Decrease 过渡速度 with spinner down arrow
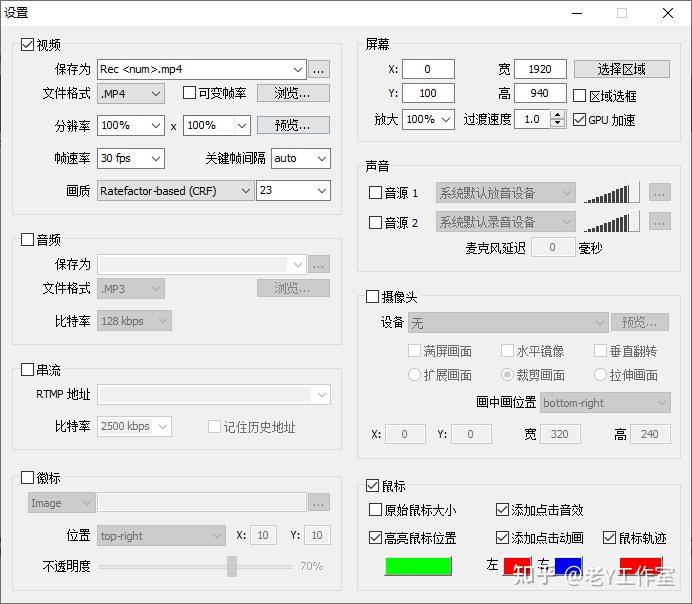 (558, 123)
